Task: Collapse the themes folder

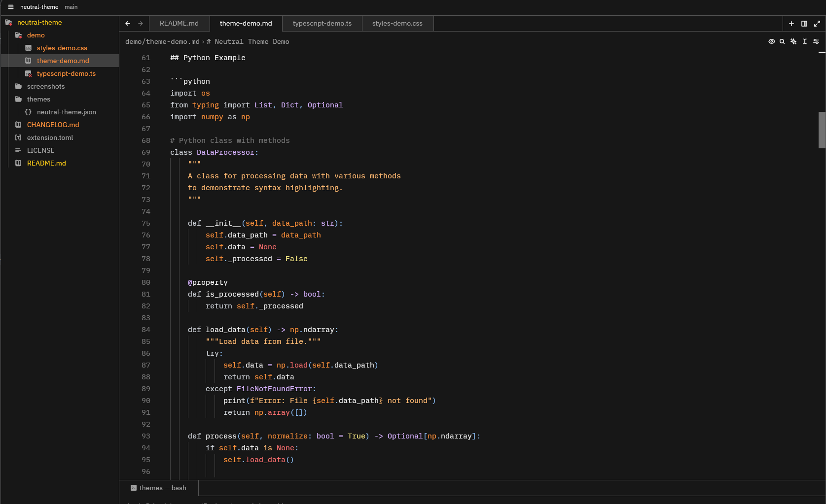Action: [x=18, y=99]
